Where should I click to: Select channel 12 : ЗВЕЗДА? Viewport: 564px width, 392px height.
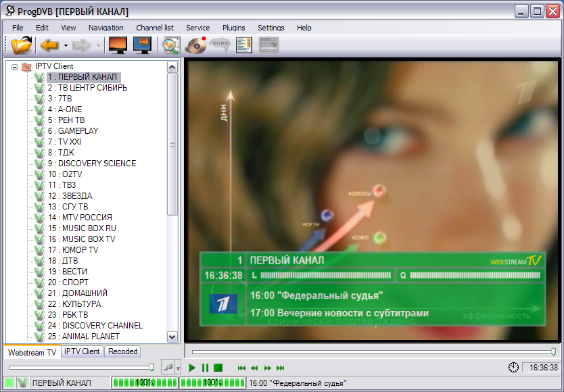coord(70,195)
